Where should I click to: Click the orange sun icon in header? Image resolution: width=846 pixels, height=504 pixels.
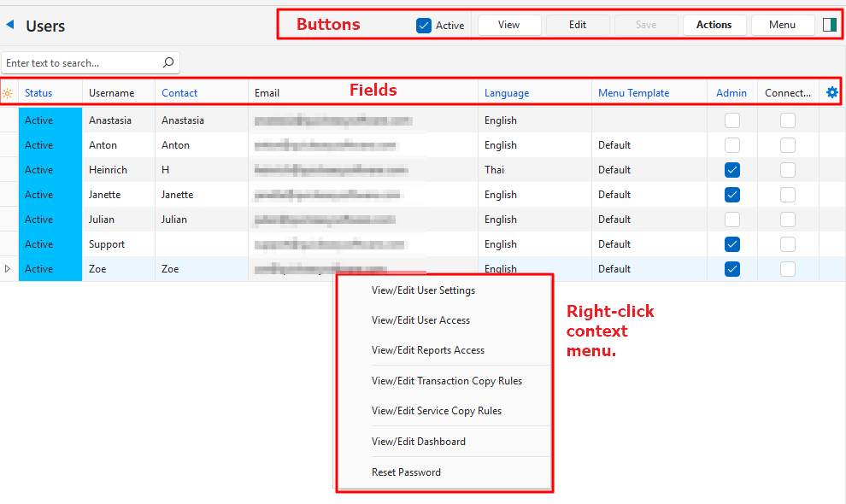coord(8,93)
